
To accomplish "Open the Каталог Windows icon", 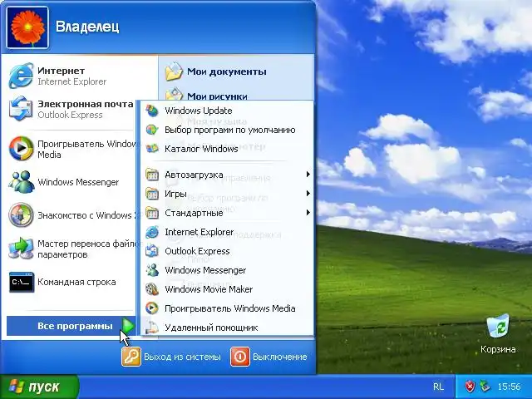I will point(152,149).
